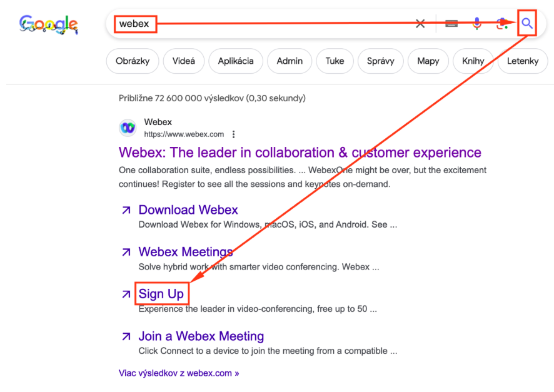Open the on-screen keyboard icon

click(x=451, y=24)
